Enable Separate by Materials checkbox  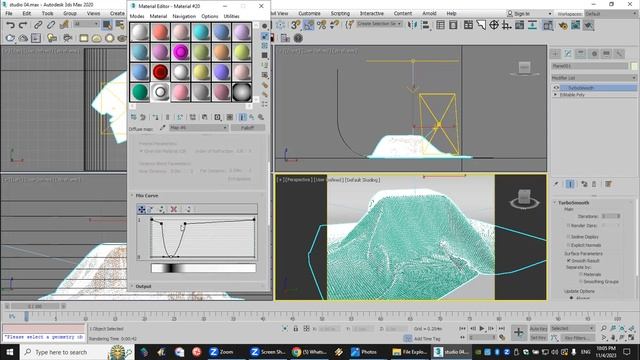pyautogui.click(x=581, y=274)
